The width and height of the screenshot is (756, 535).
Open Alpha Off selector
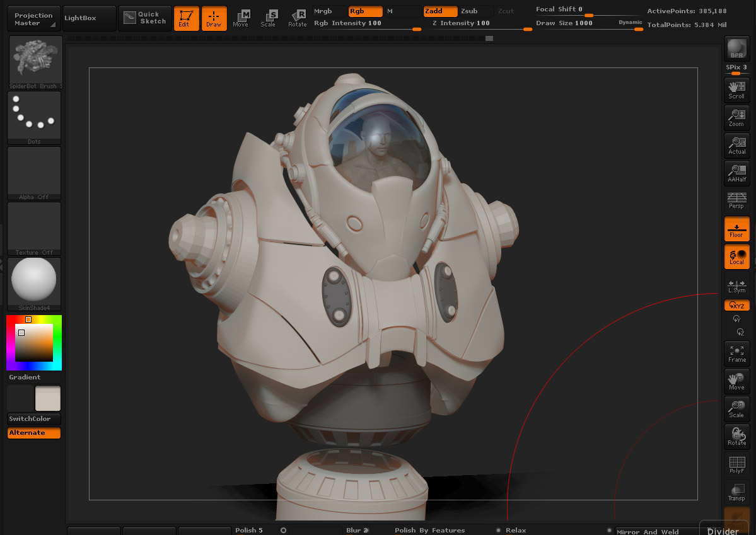tap(34, 173)
